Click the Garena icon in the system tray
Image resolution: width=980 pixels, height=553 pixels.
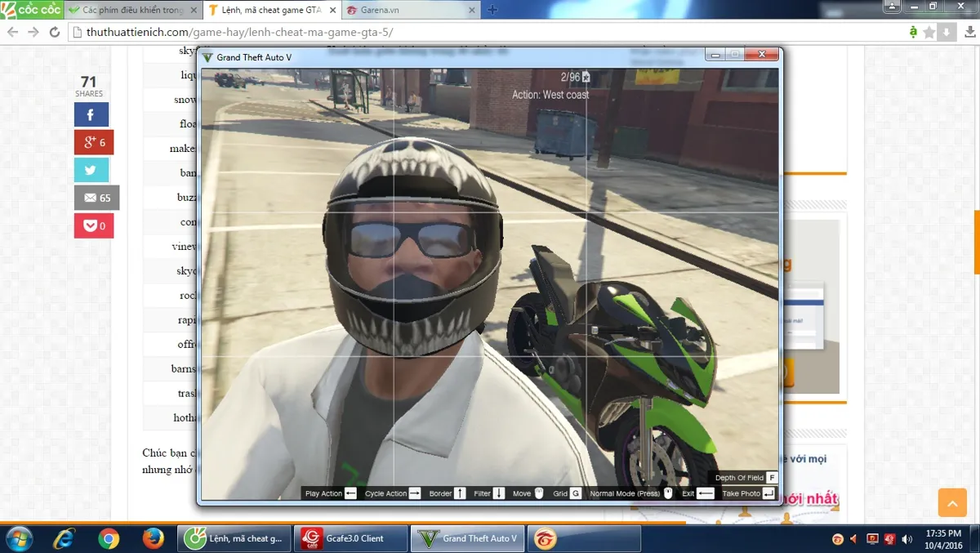pyautogui.click(x=837, y=539)
